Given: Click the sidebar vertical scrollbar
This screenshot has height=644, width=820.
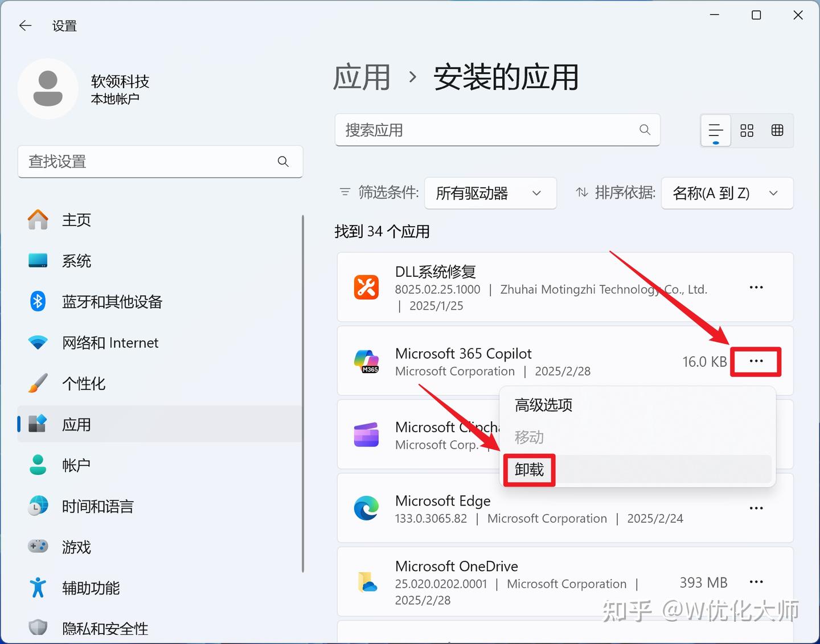Looking at the screenshot, I should 303,393.
